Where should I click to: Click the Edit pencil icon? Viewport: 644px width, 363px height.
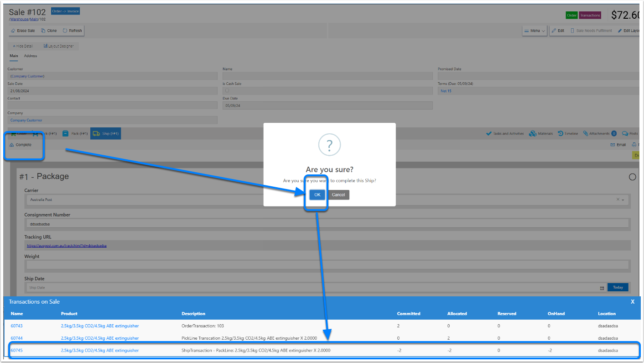coord(554,31)
